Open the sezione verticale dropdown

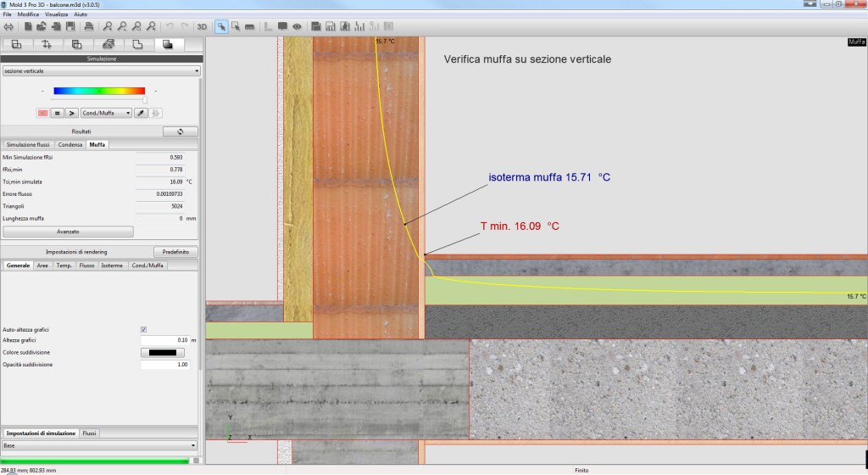[x=99, y=71]
